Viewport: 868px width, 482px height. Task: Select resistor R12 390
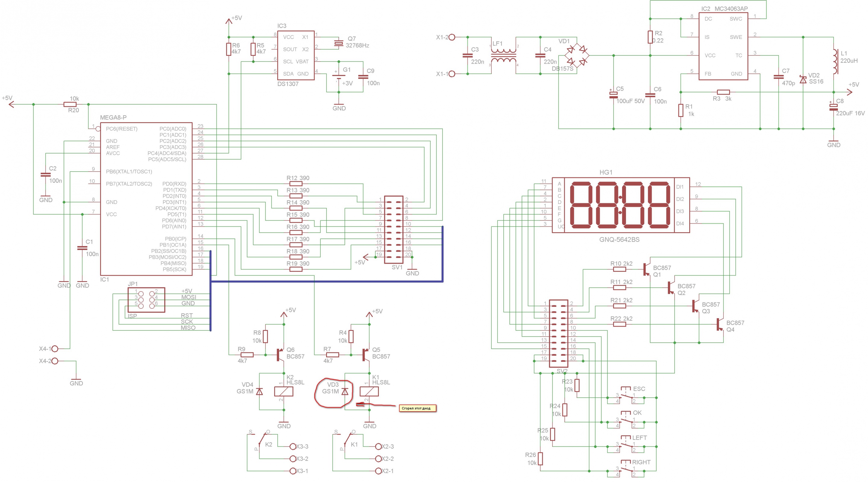click(x=295, y=184)
